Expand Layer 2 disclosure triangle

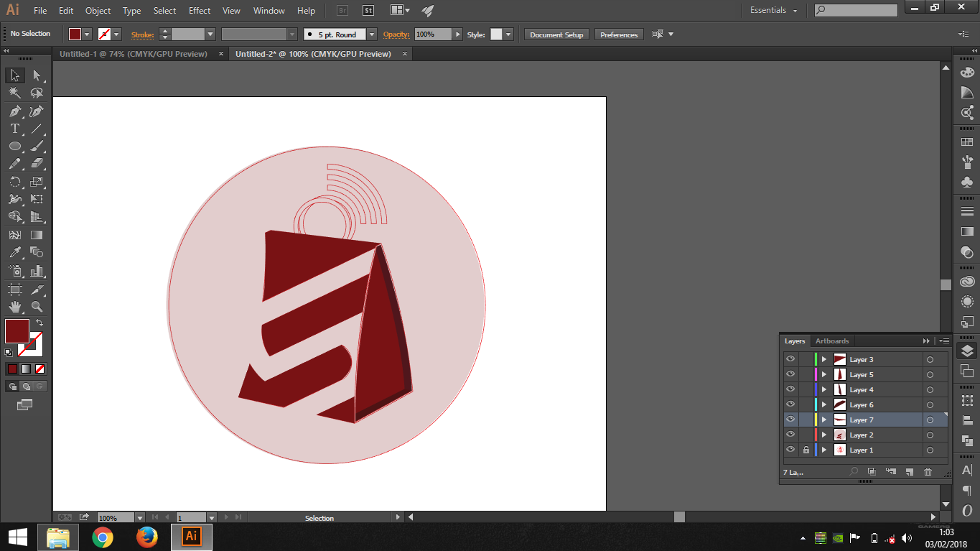(x=824, y=435)
